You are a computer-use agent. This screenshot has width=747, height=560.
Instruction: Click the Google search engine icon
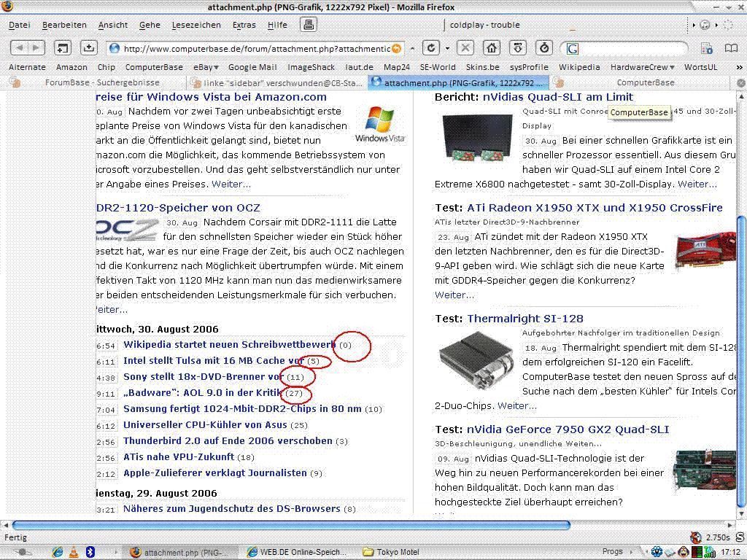pyautogui.click(x=572, y=49)
